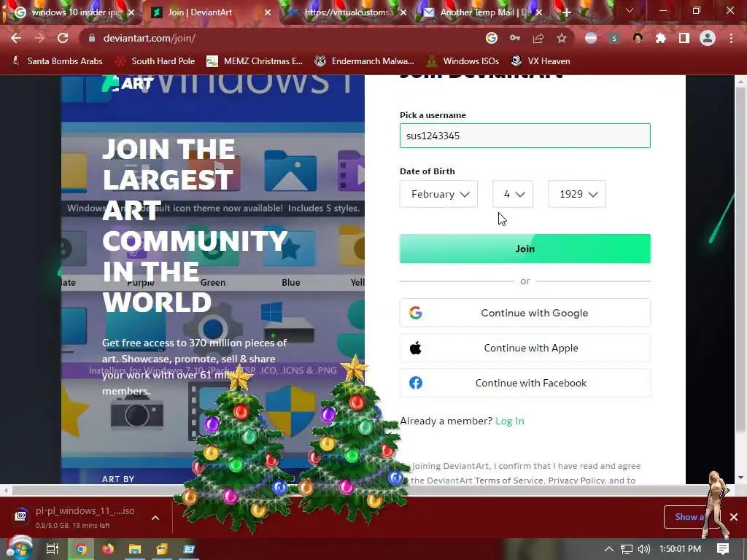Switch to virtualcustoms tab
This screenshot has width=747, height=560.
[347, 12]
